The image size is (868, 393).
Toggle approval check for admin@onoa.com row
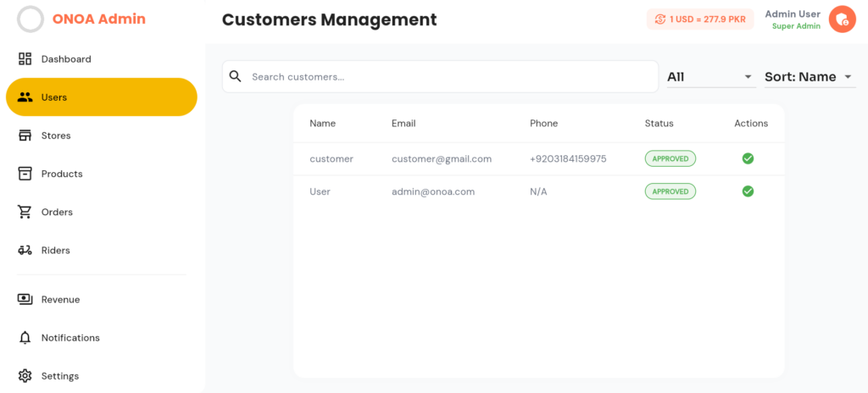point(748,191)
